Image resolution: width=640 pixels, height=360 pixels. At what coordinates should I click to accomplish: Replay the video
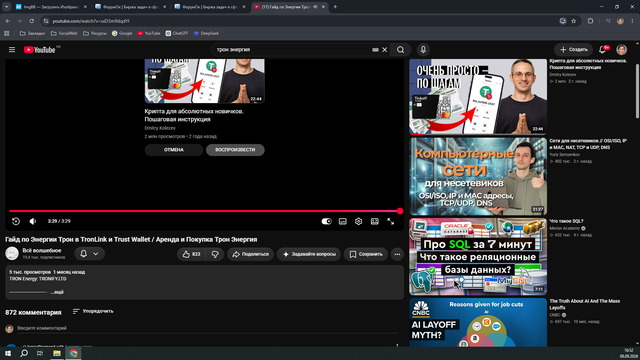(x=16, y=221)
